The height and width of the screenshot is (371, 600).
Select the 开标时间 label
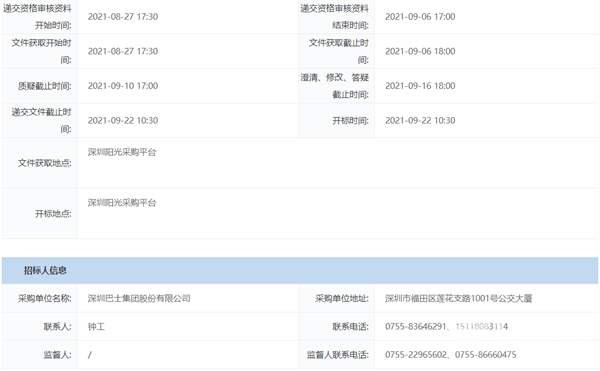pyautogui.click(x=350, y=121)
